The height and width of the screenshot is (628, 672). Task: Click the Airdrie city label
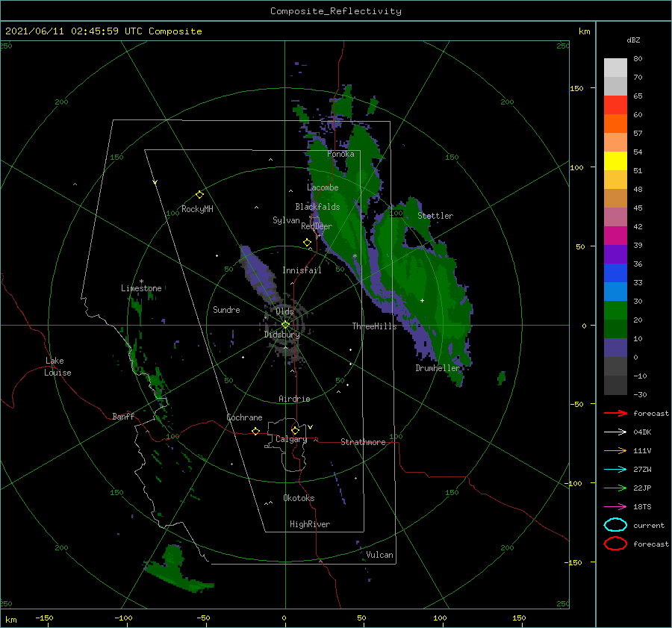[294, 399]
